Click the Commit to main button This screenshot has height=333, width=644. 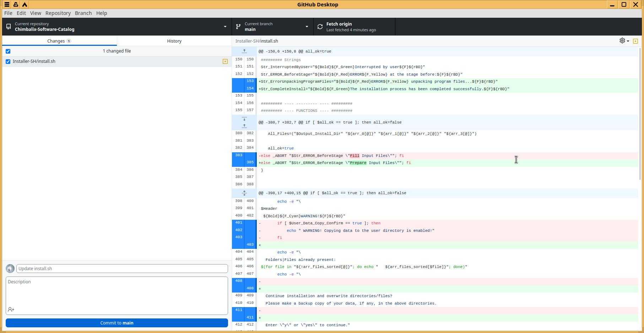(117, 323)
